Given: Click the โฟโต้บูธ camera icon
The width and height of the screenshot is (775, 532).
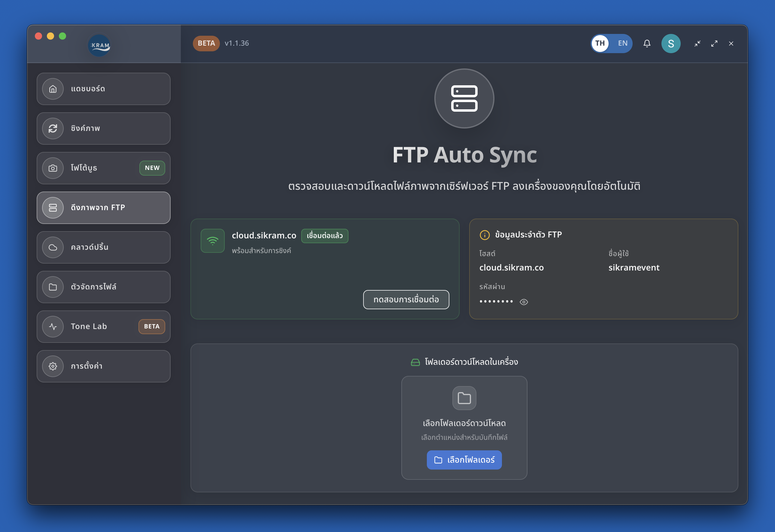Looking at the screenshot, I should (x=53, y=168).
